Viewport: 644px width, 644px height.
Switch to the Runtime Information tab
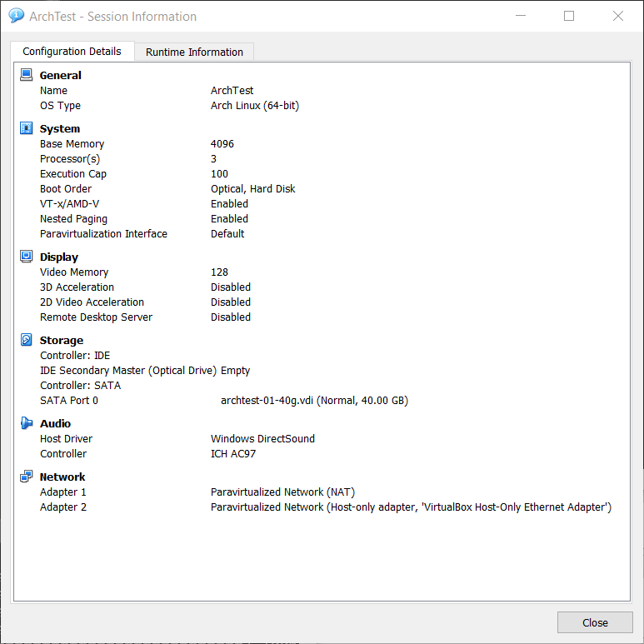(194, 52)
